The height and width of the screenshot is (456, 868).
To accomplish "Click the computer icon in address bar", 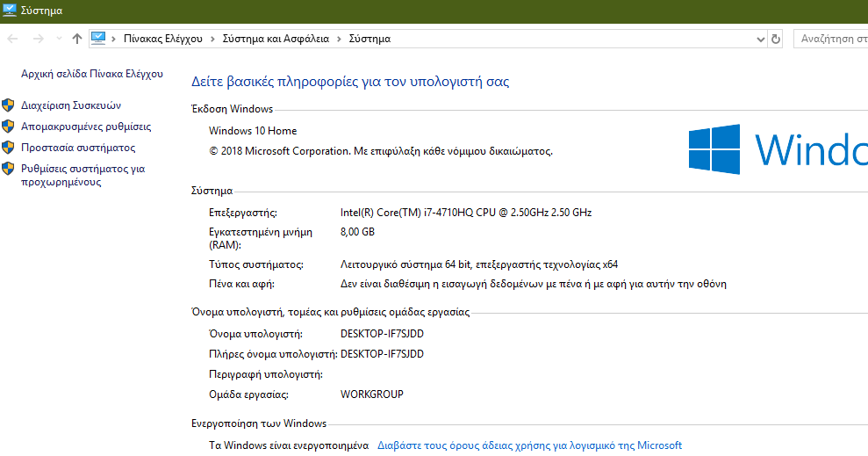I will click(x=98, y=39).
